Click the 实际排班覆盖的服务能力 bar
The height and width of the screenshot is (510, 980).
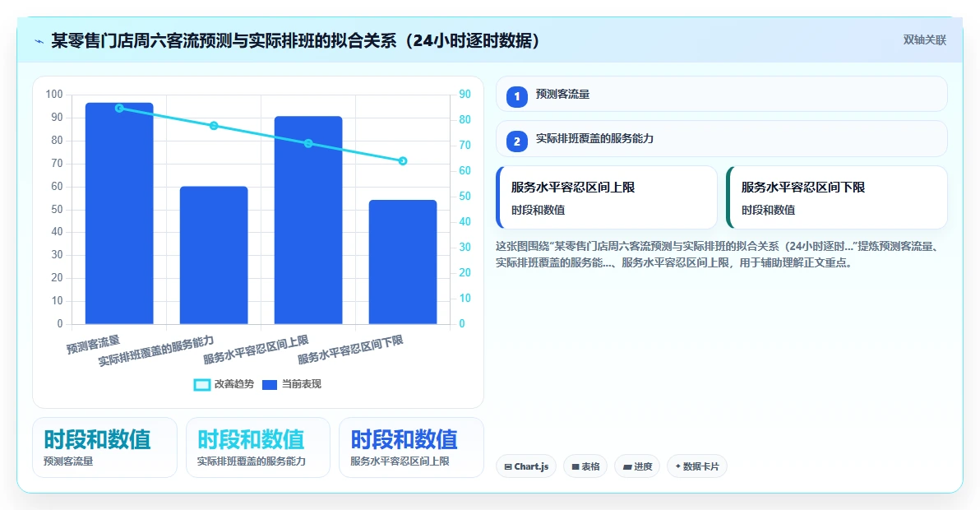pyautogui.click(x=214, y=255)
